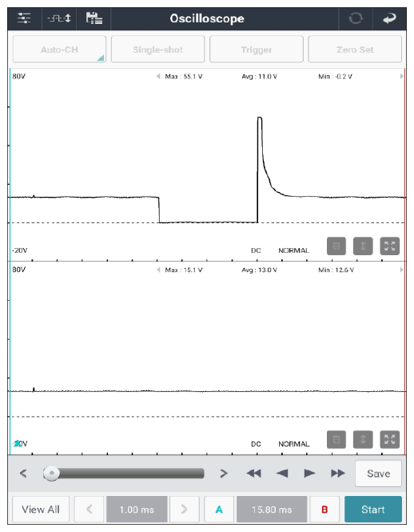Open bottom channel notes icon
Image resolution: width=414 pixels, height=532 pixels.
tap(336, 440)
